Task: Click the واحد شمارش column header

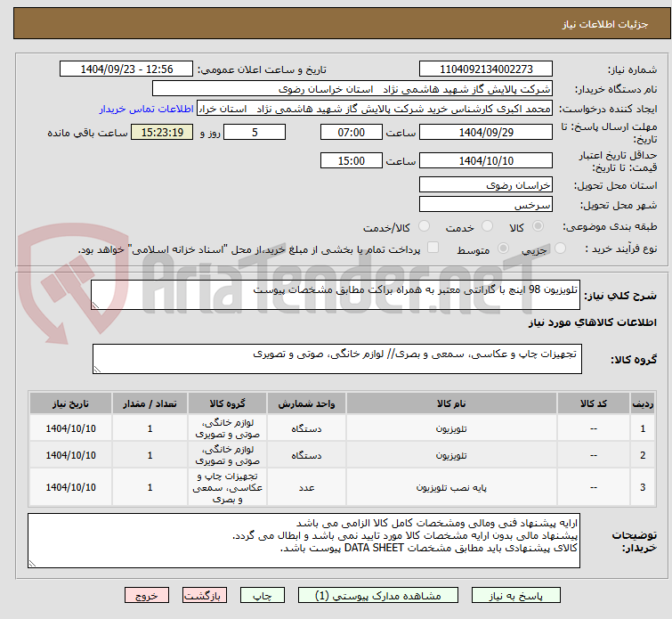Action: pos(306,403)
